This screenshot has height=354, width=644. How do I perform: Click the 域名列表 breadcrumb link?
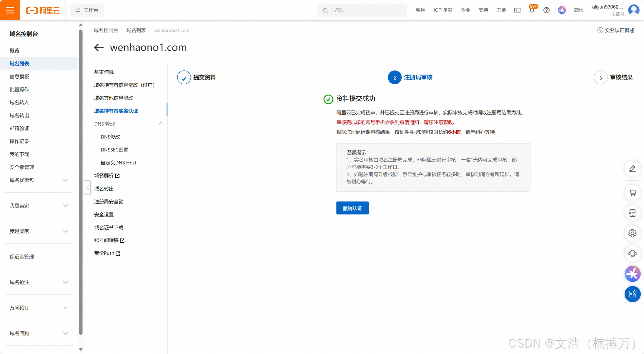[x=136, y=30]
